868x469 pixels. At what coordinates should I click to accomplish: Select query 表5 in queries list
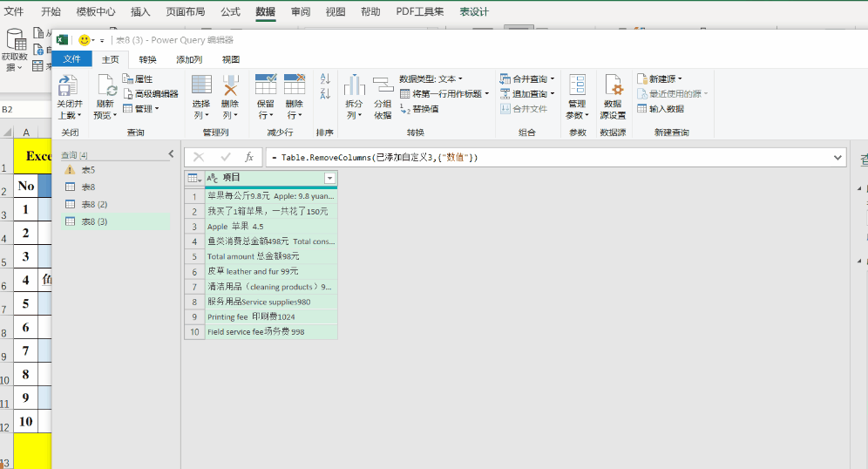point(116,170)
